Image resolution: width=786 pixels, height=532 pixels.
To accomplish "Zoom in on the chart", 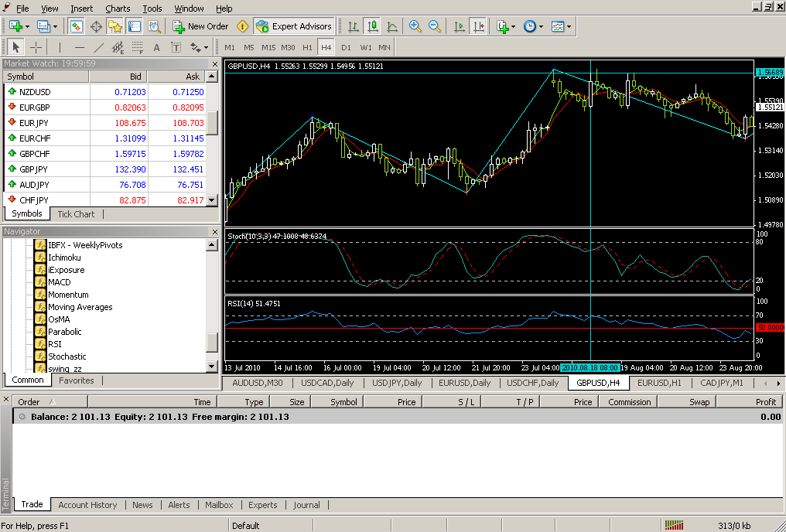I will [x=415, y=26].
